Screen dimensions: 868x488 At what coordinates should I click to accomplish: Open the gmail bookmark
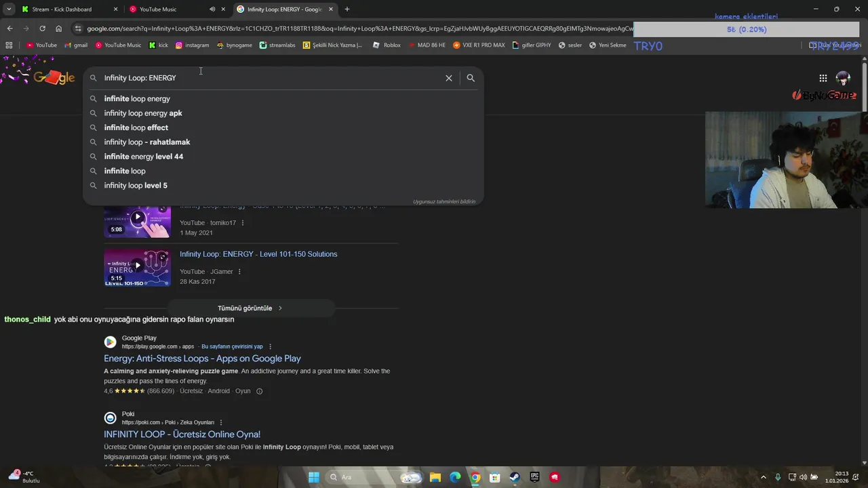click(x=76, y=45)
